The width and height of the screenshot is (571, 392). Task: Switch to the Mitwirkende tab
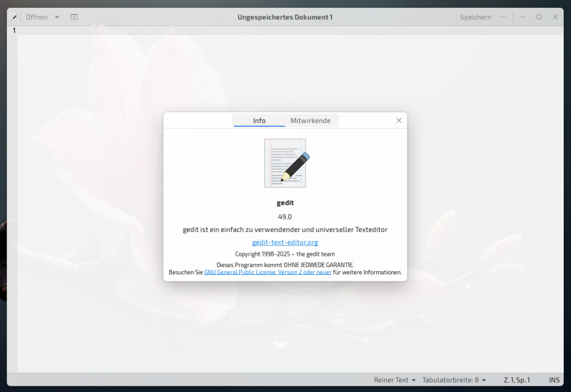[310, 120]
